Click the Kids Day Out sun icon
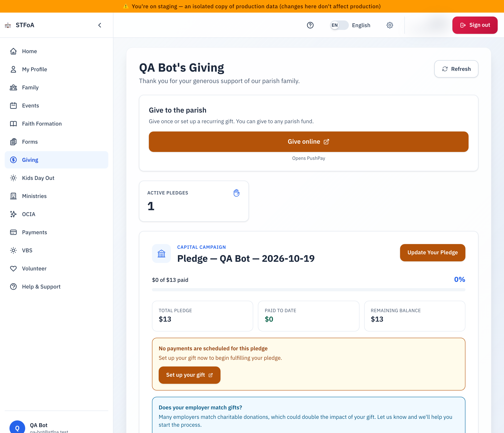The height and width of the screenshot is (433, 504). 13,178
